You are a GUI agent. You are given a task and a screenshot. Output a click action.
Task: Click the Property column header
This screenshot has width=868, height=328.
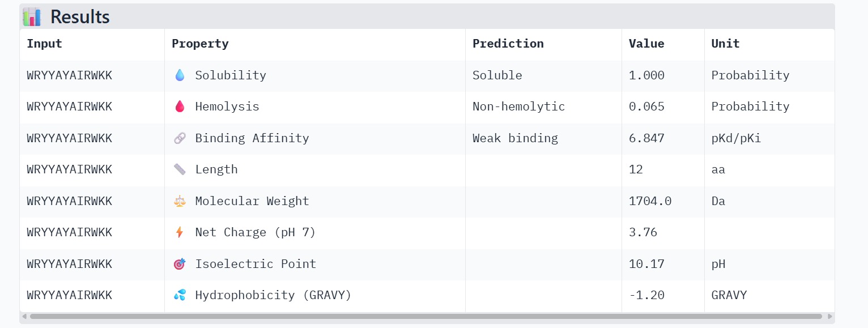pyautogui.click(x=200, y=44)
